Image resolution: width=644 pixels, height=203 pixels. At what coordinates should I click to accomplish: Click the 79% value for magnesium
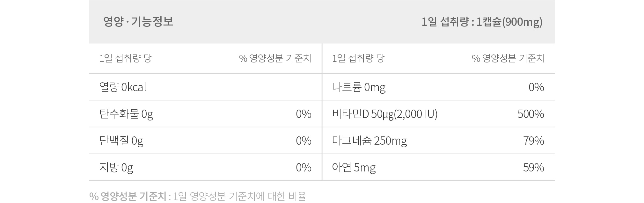[534, 141]
